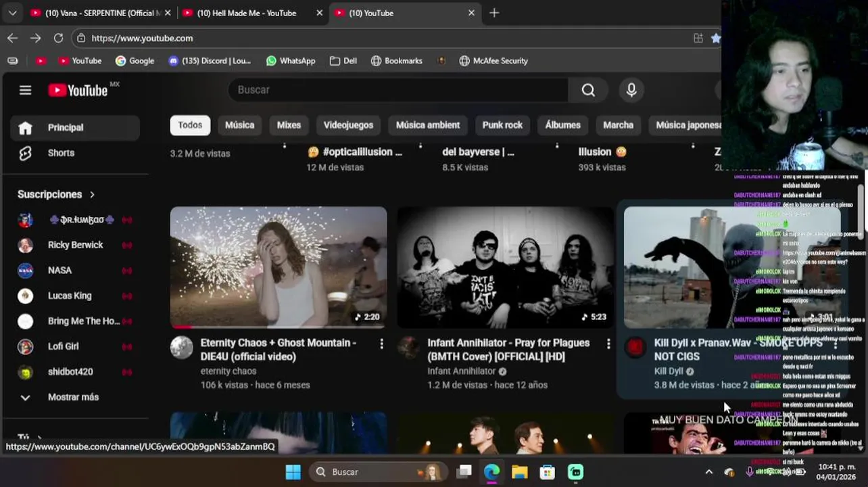
Task: Select the Música japonesa filter chip
Action: [x=685, y=125]
